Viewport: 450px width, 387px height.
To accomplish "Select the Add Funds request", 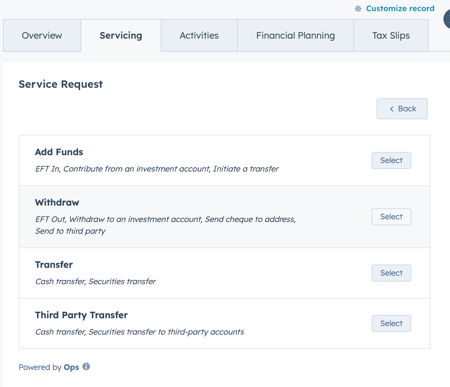I will click(x=391, y=160).
